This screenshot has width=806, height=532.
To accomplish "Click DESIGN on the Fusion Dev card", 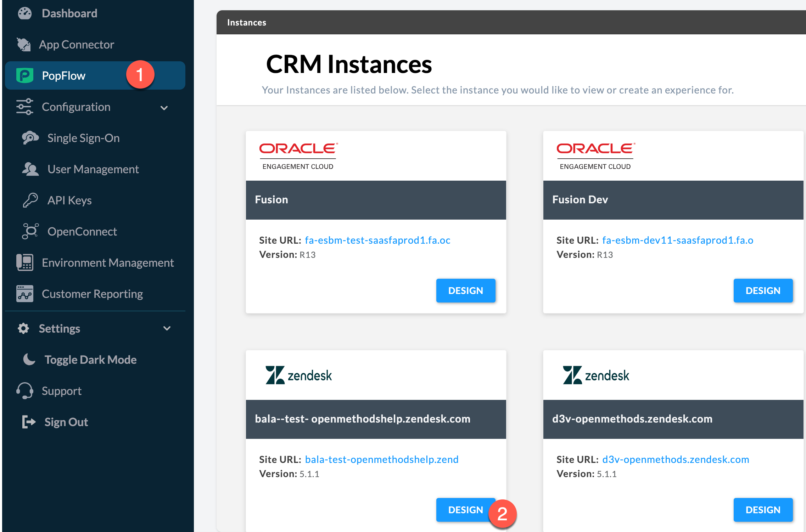I will point(763,290).
